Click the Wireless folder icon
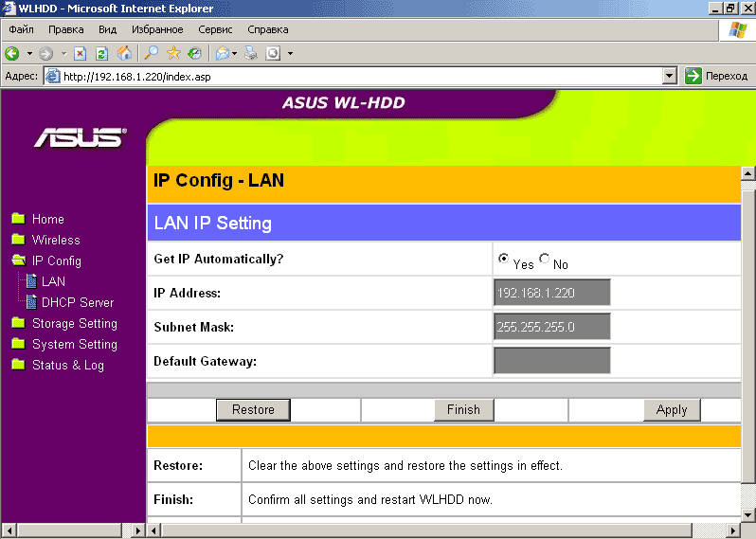Image resolution: width=756 pixels, height=539 pixels. point(18,240)
